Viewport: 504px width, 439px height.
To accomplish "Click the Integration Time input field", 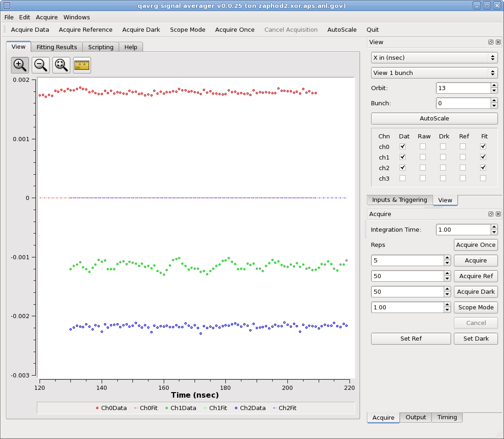I will tap(463, 229).
